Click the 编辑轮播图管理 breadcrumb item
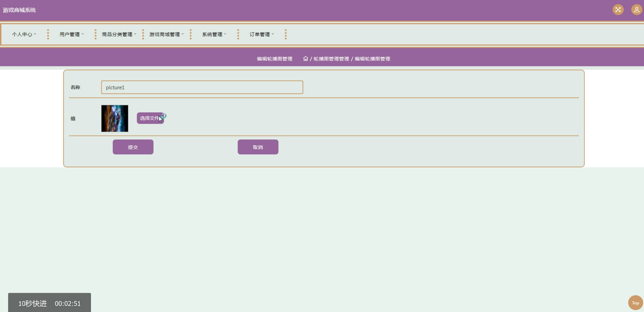 [372, 59]
